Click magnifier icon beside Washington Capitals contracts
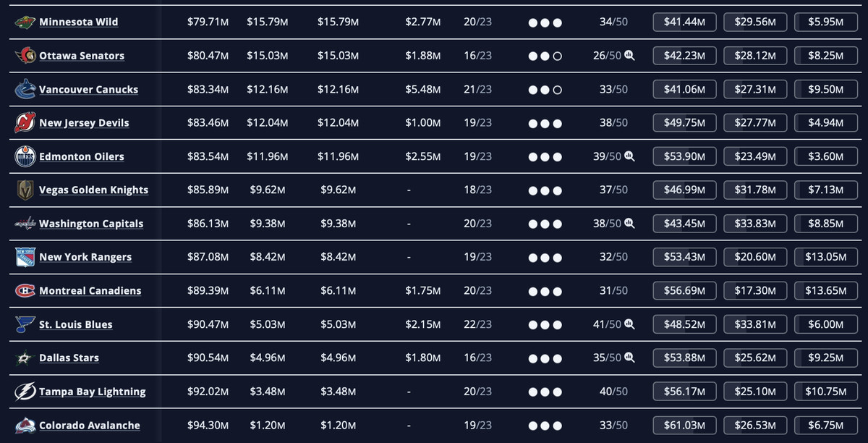This screenshot has width=868, height=443. point(629,224)
